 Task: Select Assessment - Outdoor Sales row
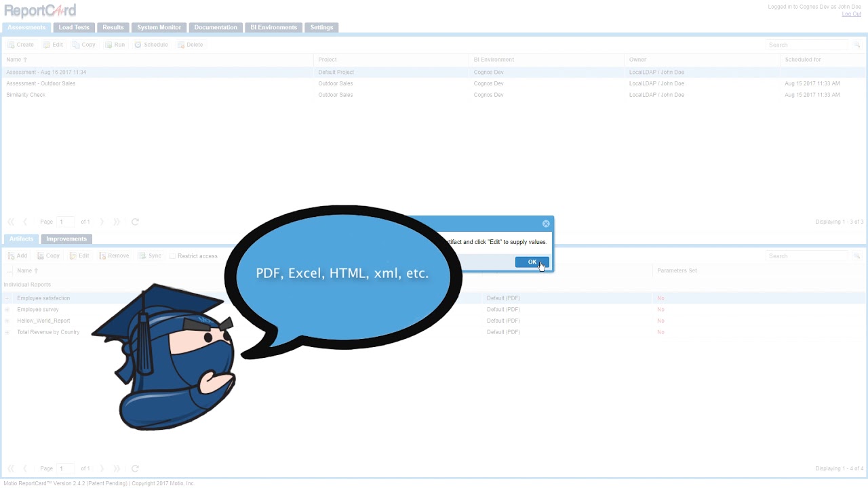click(x=434, y=83)
